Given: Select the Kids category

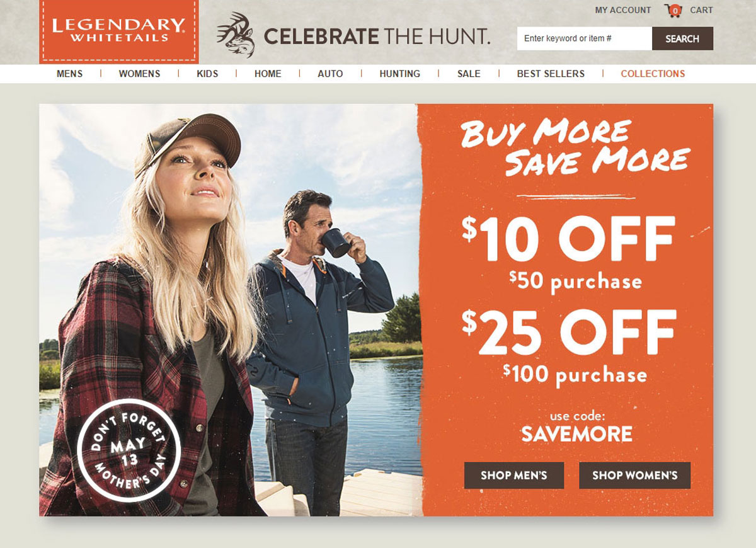Looking at the screenshot, I should coord(207,74).
